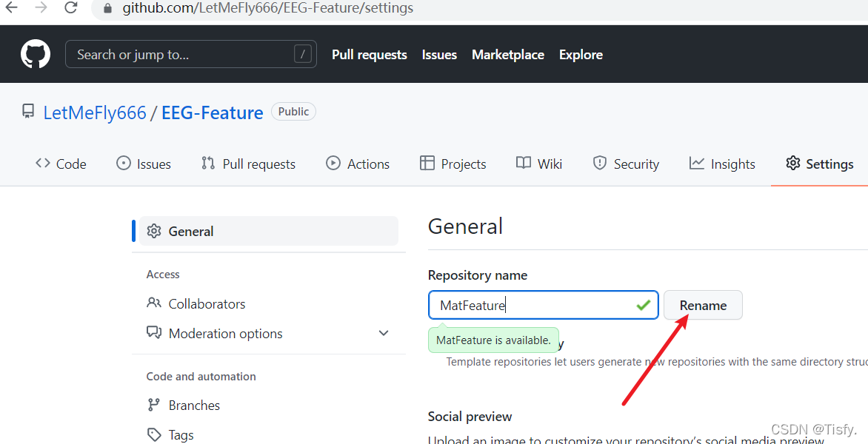The image size is (868, 444).
Task: Select the repository book icon beside LetMeFly666
Action: click(x=27, y=112)
